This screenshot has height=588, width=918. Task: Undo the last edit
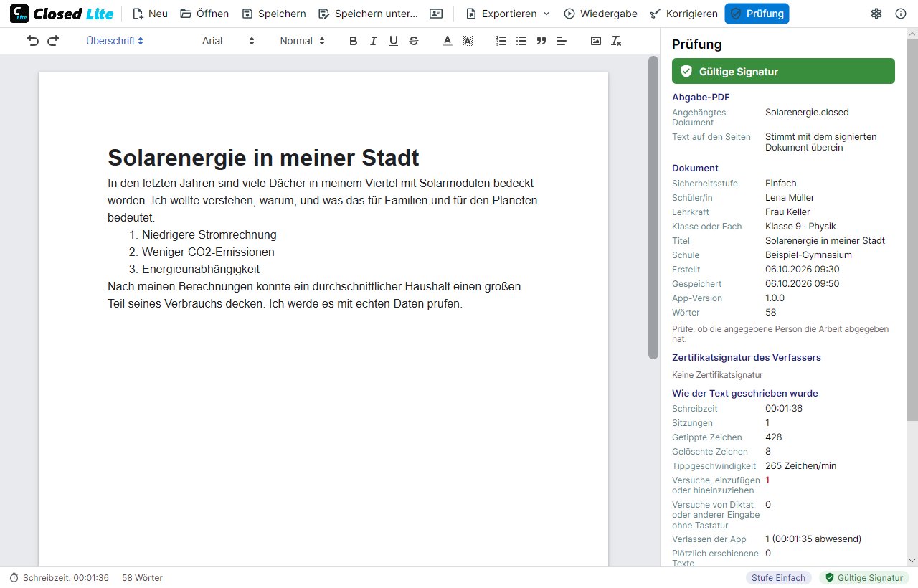click(x=33, y=41)
